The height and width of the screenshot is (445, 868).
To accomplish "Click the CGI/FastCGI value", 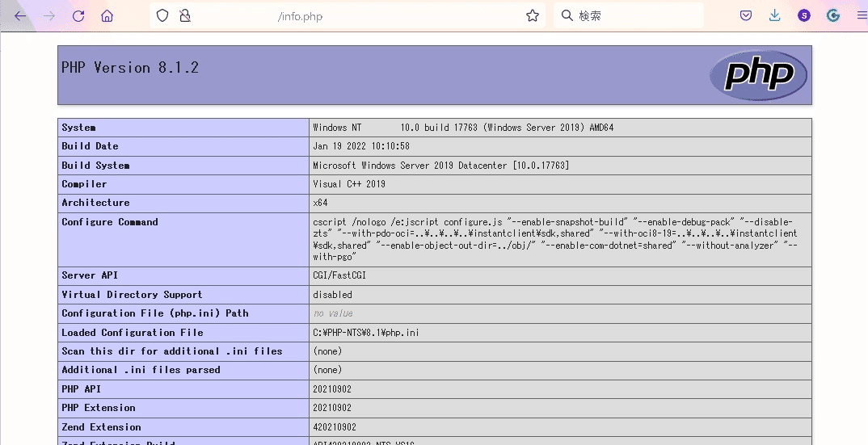I will pos(339,275).
